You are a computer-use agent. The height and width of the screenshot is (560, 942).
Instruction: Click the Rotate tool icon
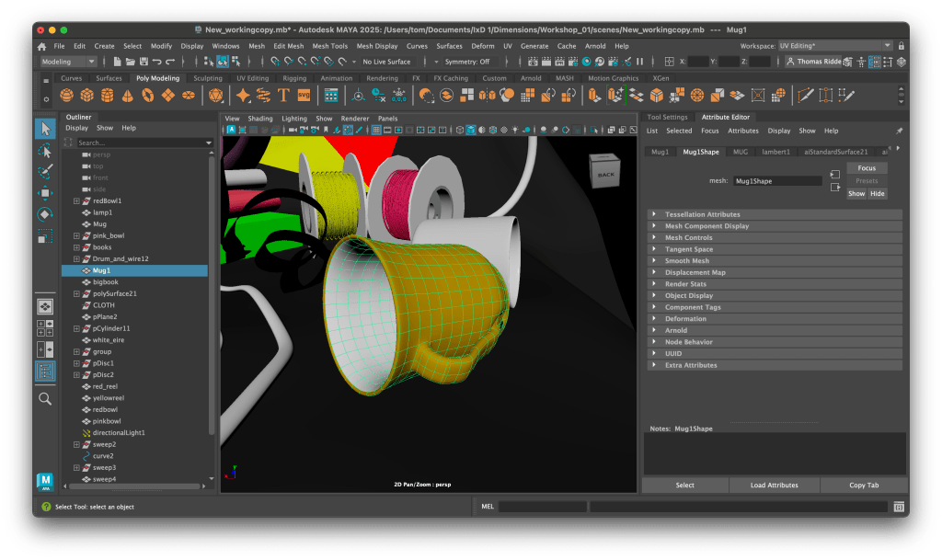pos(45,214)
